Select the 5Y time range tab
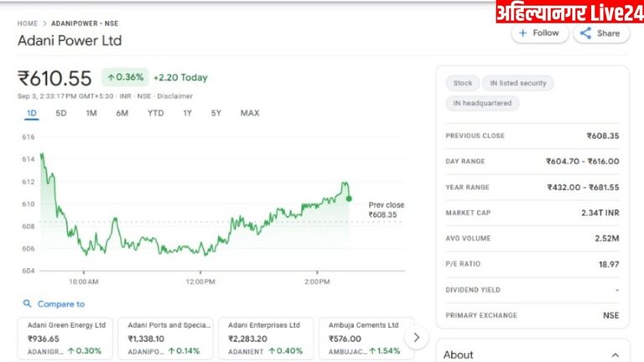644x362 pixels. pyautogui.click(x=216, y=113)
